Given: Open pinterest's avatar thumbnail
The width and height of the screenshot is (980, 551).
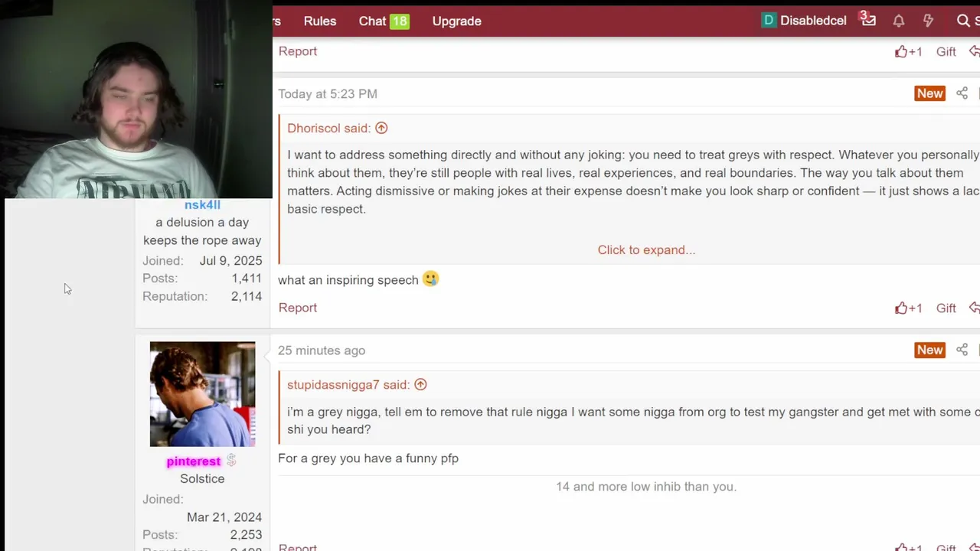Looking at the screenshot, I should click(x=202, y=394).
